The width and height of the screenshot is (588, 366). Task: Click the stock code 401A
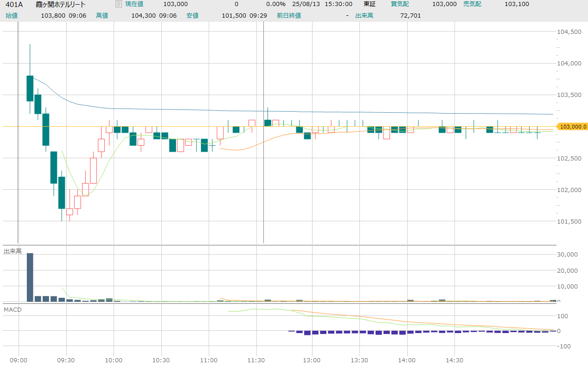coord(13,4)
